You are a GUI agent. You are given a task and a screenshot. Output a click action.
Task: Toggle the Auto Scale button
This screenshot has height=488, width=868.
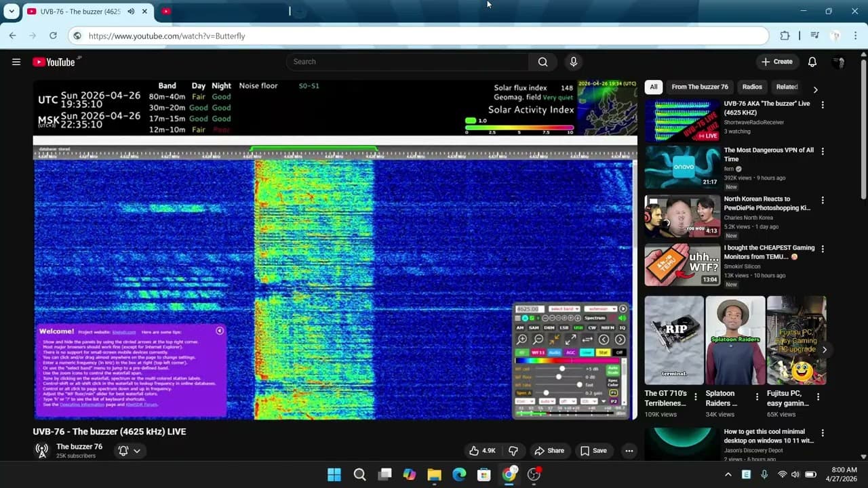tap(613, 370)
